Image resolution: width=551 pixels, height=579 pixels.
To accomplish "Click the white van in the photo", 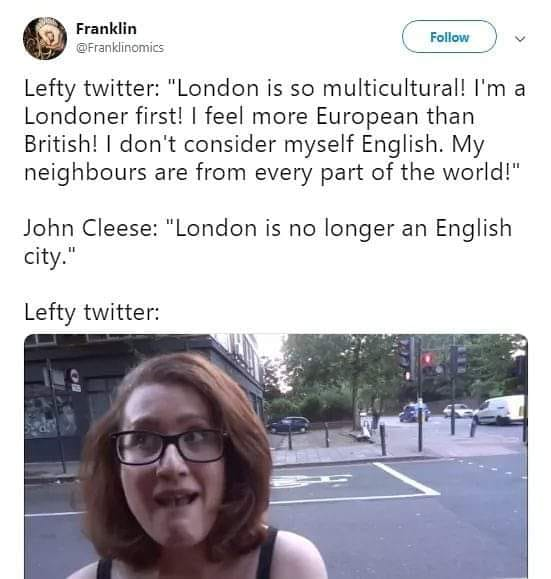I will click(x=500, y=410).
